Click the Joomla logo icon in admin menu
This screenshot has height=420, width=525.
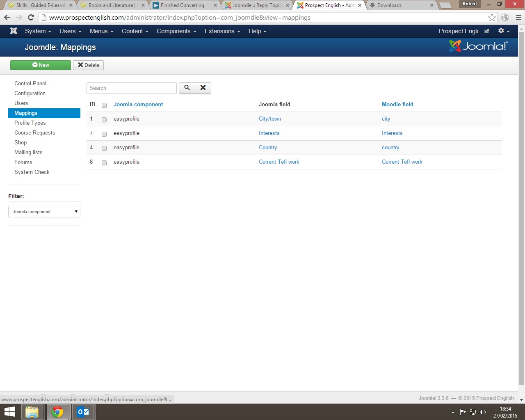14,31
